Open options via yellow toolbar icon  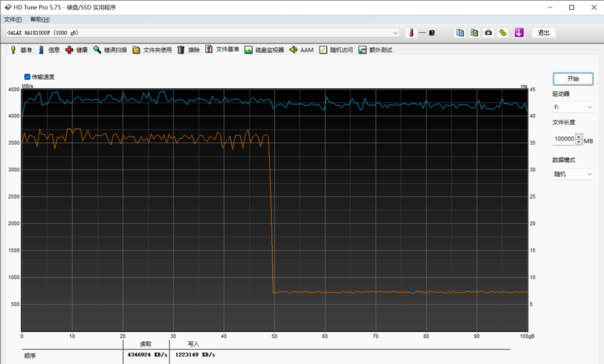coord(503,33)
